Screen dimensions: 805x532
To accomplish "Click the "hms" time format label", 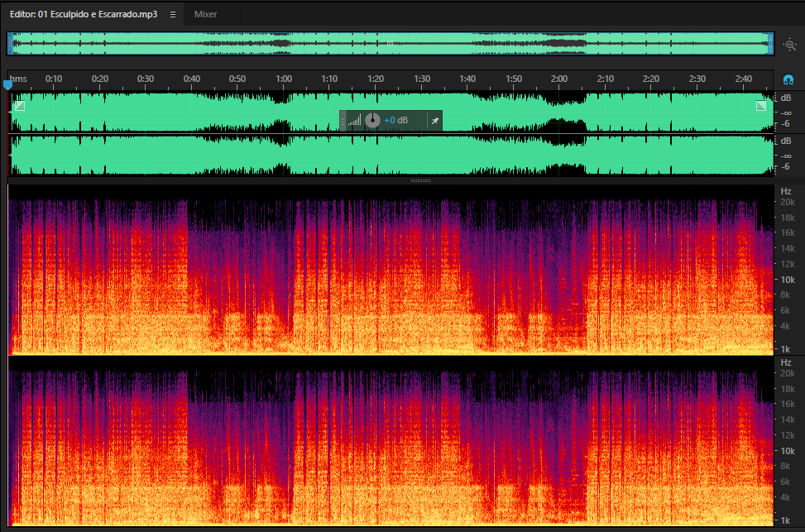I will click(18, 79).
